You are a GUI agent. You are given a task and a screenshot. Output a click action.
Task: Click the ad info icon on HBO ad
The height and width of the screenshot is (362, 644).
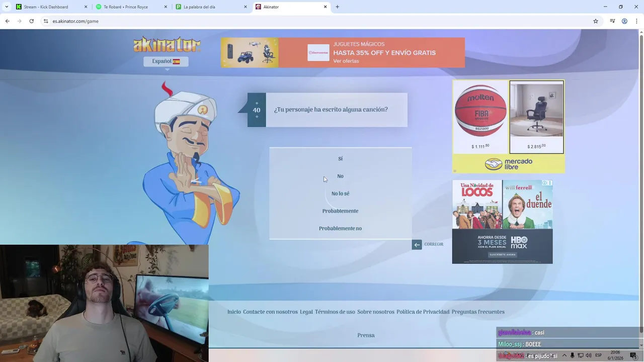tap(545, 183)
